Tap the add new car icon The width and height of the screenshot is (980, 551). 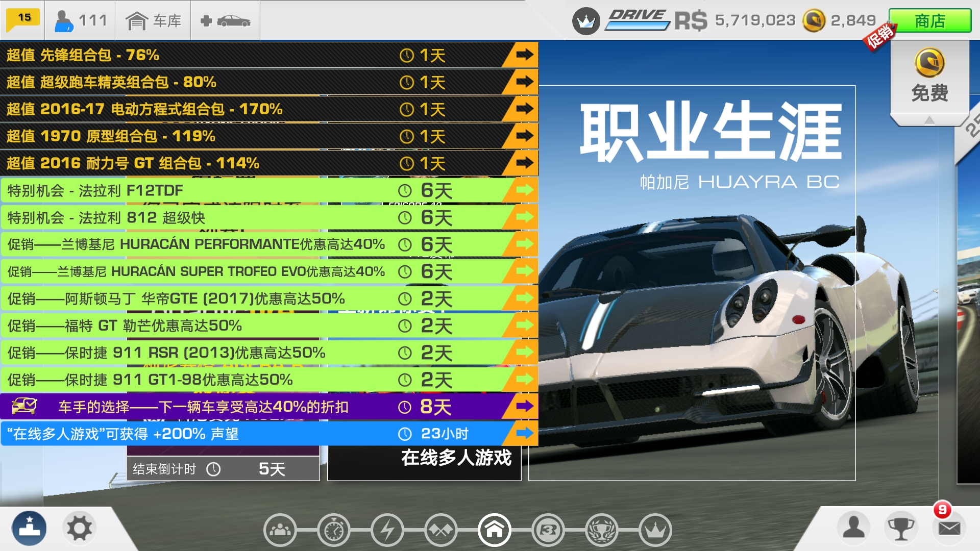pos(225,20)
